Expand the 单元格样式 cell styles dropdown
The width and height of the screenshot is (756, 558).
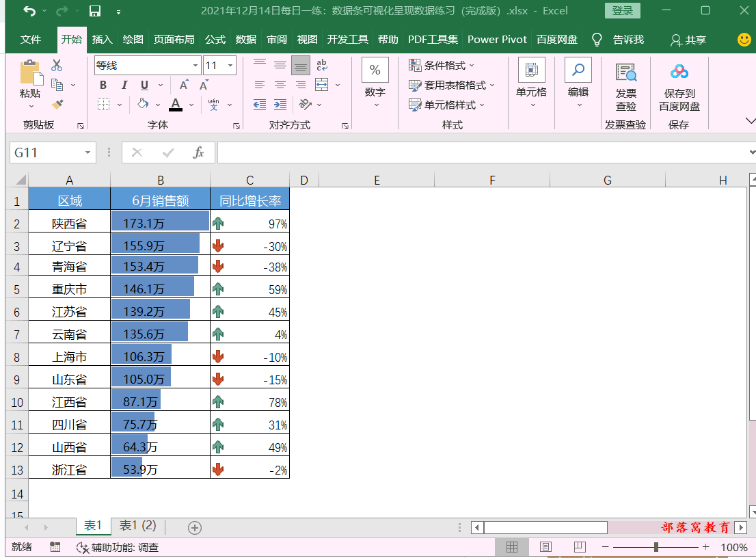(446, 105)
